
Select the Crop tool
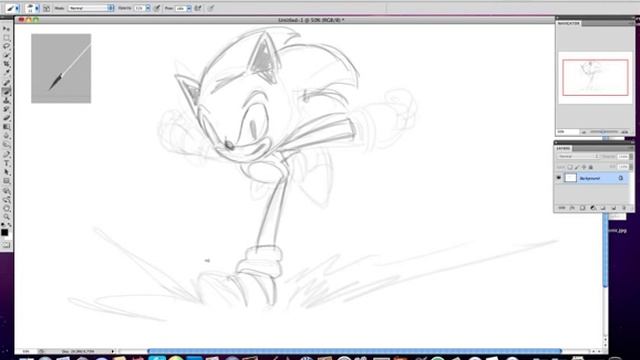pos(6,64)
